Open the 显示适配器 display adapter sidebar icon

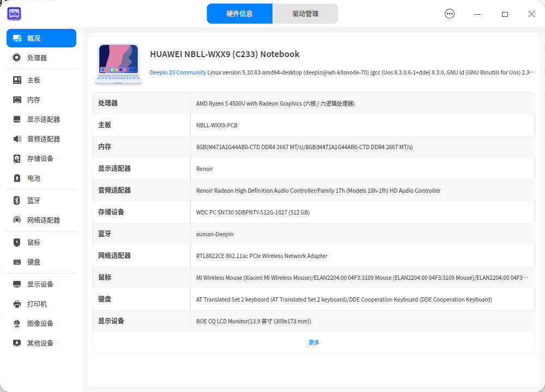[x=17, y=119]
